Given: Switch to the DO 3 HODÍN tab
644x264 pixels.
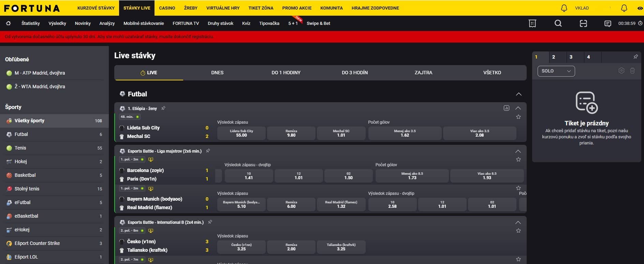Looking at the screenshot, I should click(355, 73).
